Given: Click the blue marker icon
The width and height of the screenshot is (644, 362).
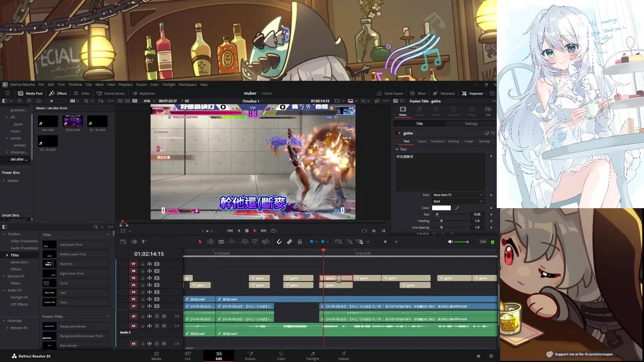Looking at the screenshot, I should pyautogui.click(x=323, y=242).
